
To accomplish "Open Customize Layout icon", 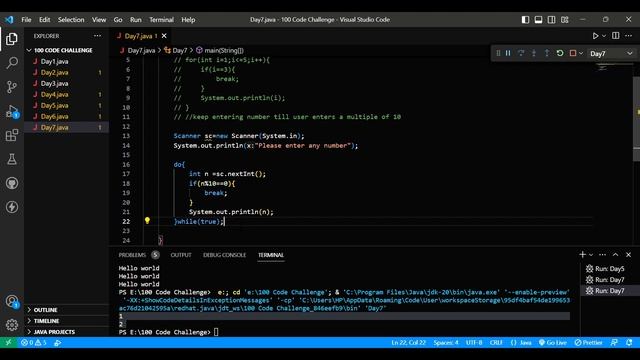I will (x=565, y=20).
